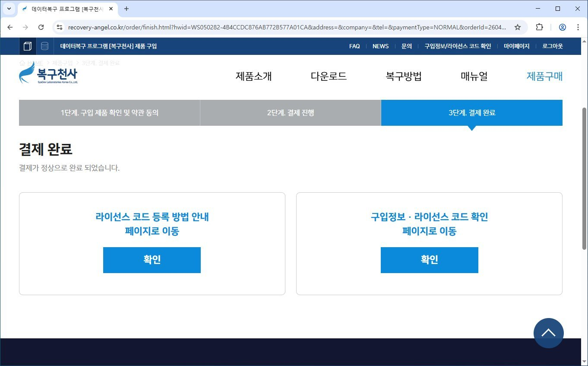The image size is (588, 366).
Task: Open browser extensions puzzle icon
Action: 539,27
